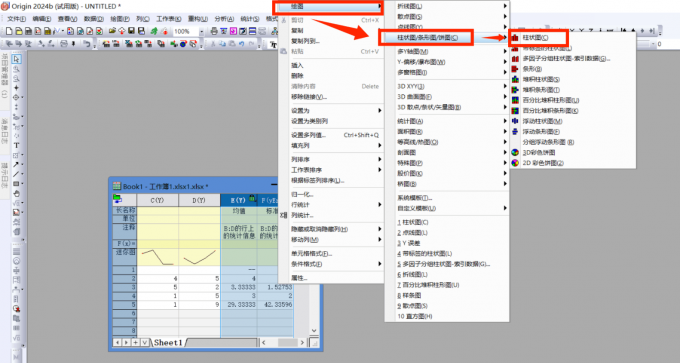Click the Save Project floppy icon
The image size is (680, 363).
click(131, 31)
